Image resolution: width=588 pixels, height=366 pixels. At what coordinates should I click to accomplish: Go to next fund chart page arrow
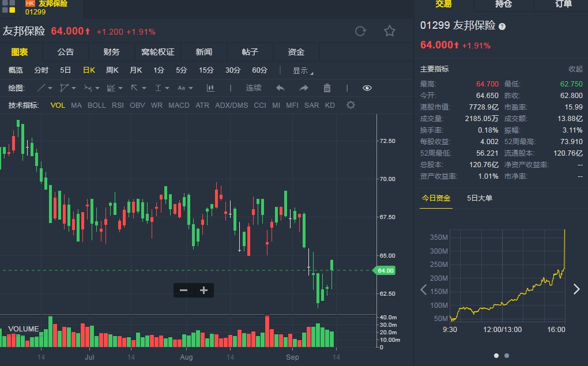[576, 289]
